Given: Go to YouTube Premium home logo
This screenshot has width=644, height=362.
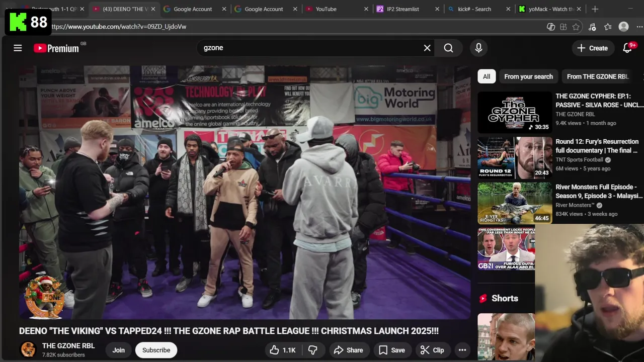Looking at the screenshot, I should 56,48.
